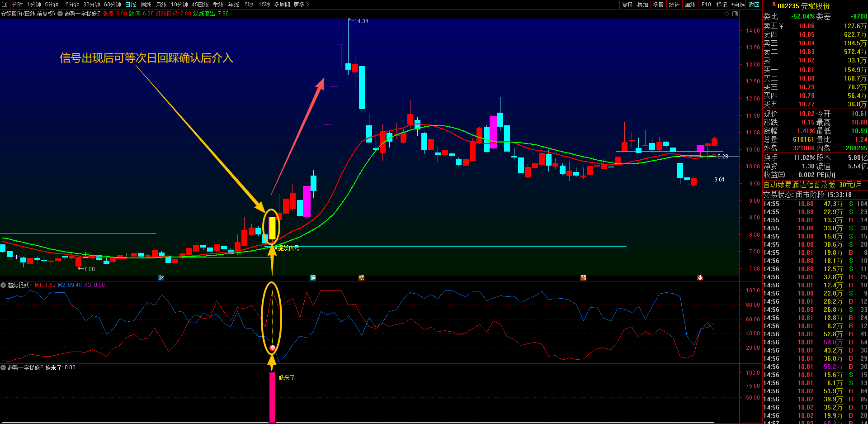Click the 妖来了 label beside pink bar

(287, 377)
